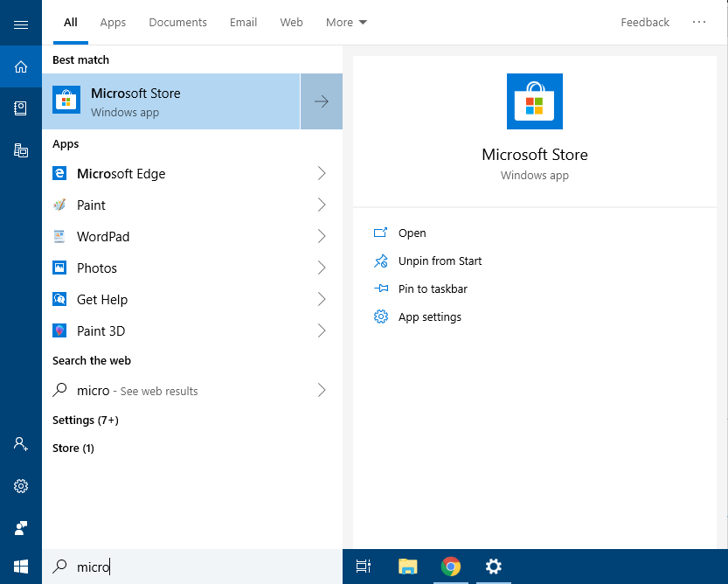Switch to the Documents filter tab
The width and height of the screenshot is (728, 584).
tap(177, 23)
